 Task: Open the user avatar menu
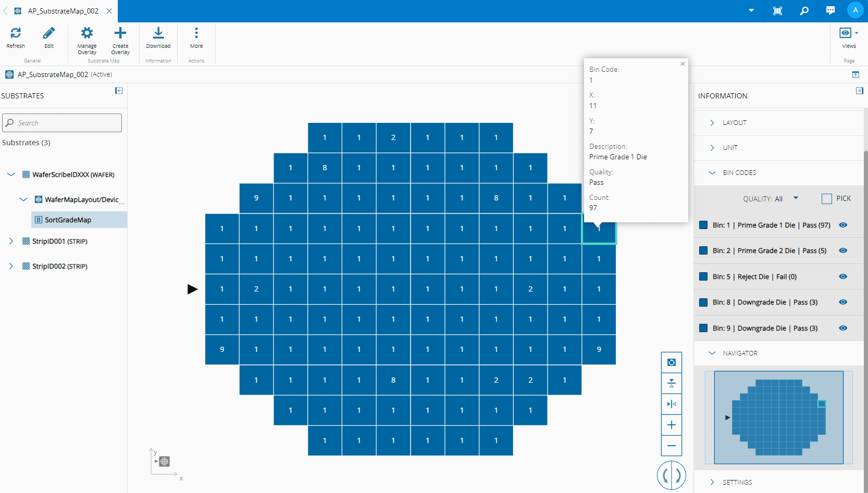855,10
